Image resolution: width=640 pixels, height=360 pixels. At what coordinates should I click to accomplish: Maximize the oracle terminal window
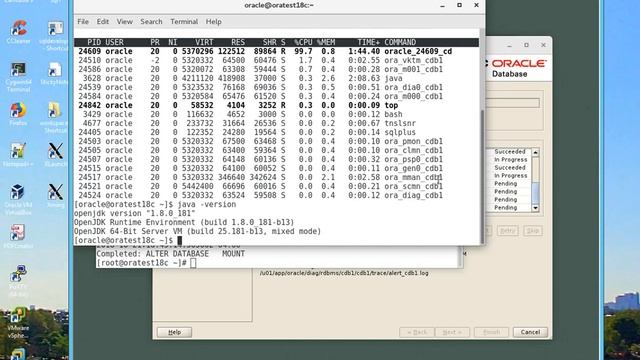(459, 5)
